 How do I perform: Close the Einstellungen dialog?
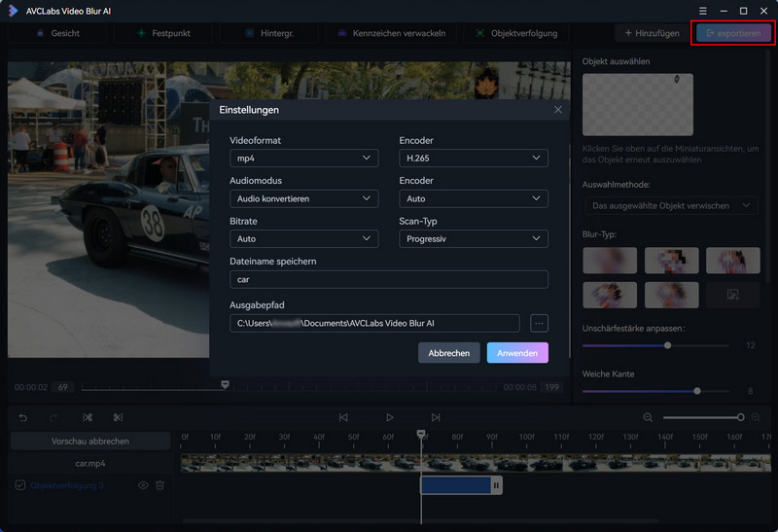tap(557, 110)
